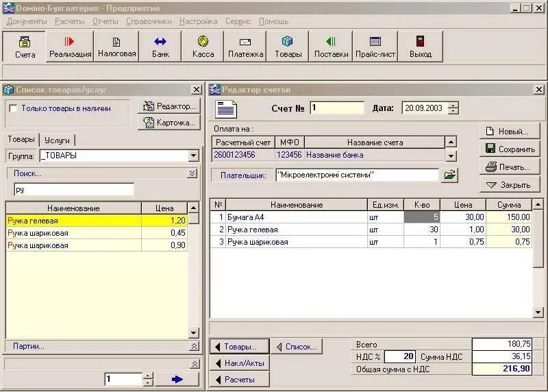This screenshot has height=392, width=548.
Task: Close the Список товаров/услуг panel
Action: coord(197,90)
